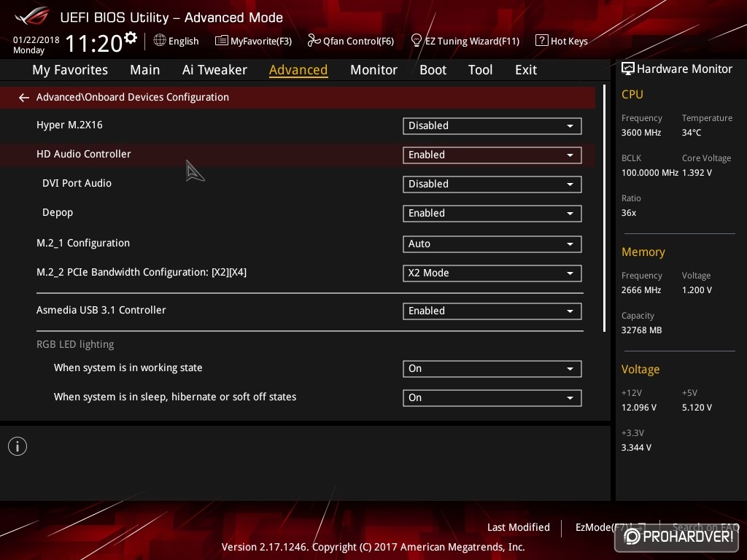Click the 01/22/2018 date text
This screenshot has height=560, width=747.
tap(36, 40)
